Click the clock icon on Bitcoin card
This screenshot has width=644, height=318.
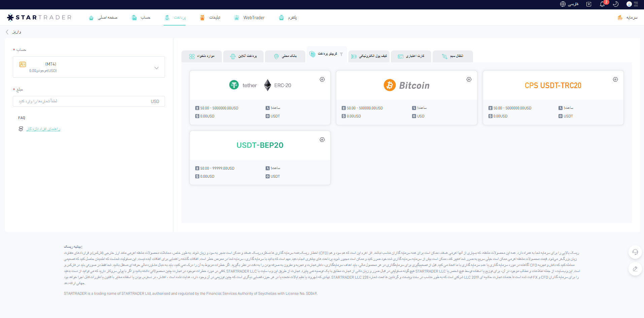[414, 108]
